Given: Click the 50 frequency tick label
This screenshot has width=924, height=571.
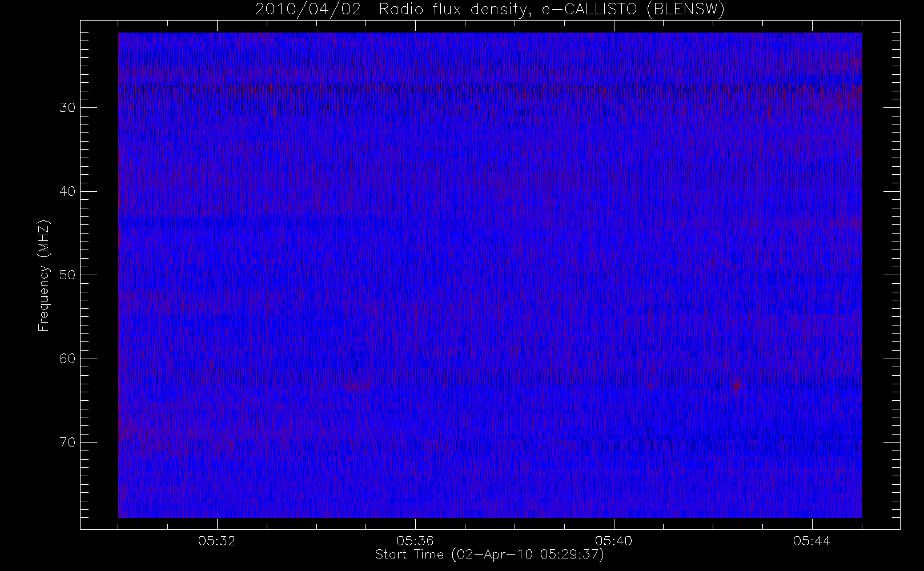Looking at the screenshot, I should 67,275.
